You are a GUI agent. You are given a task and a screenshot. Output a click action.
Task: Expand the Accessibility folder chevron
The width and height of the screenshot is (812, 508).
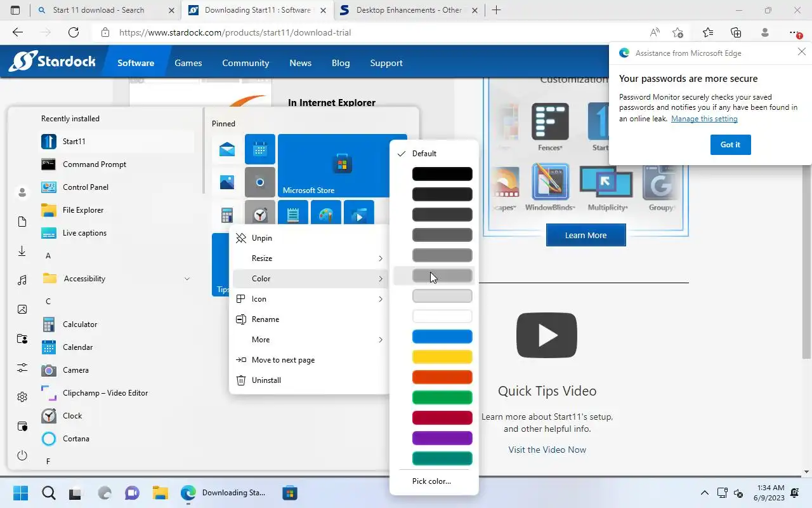click(x=187, y=278)
